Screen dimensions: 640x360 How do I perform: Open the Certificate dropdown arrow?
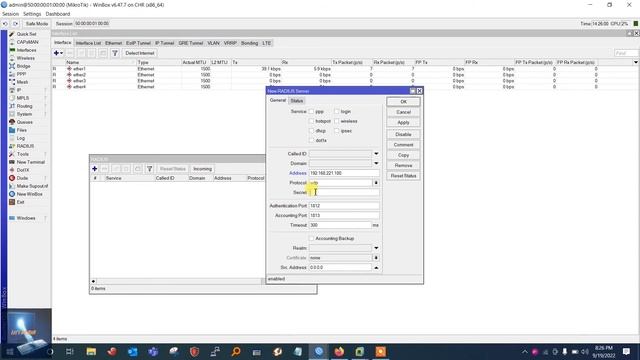pos(376,258)
